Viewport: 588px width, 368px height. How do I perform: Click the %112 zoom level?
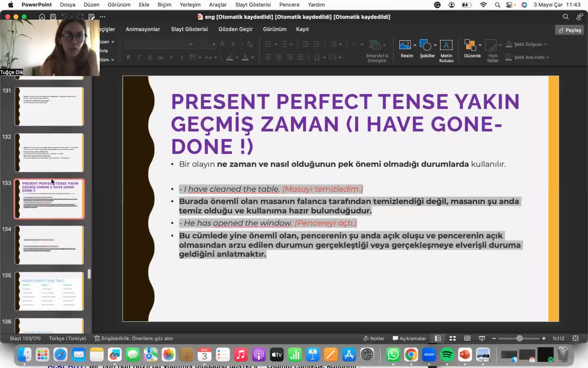point(558,338)
